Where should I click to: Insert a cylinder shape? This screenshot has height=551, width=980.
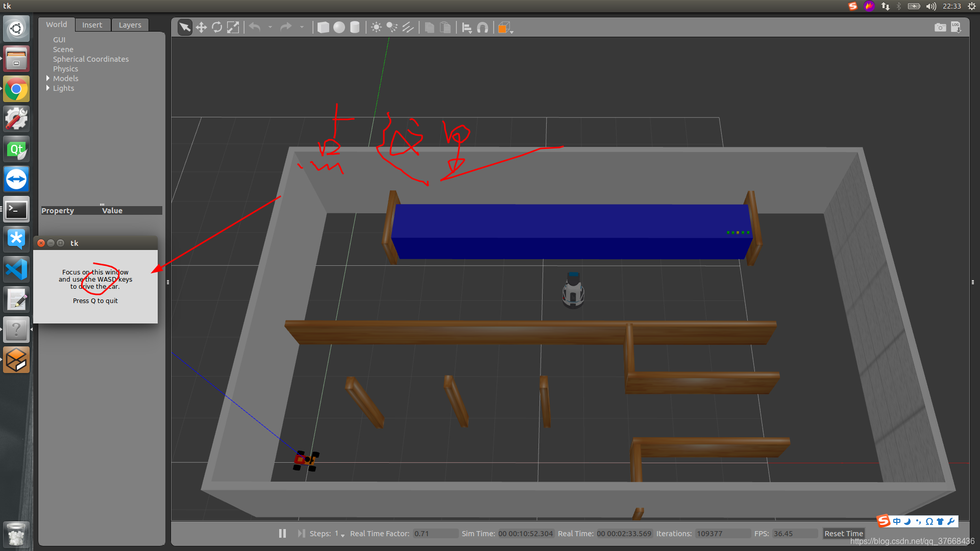click(x=355, y=28)
